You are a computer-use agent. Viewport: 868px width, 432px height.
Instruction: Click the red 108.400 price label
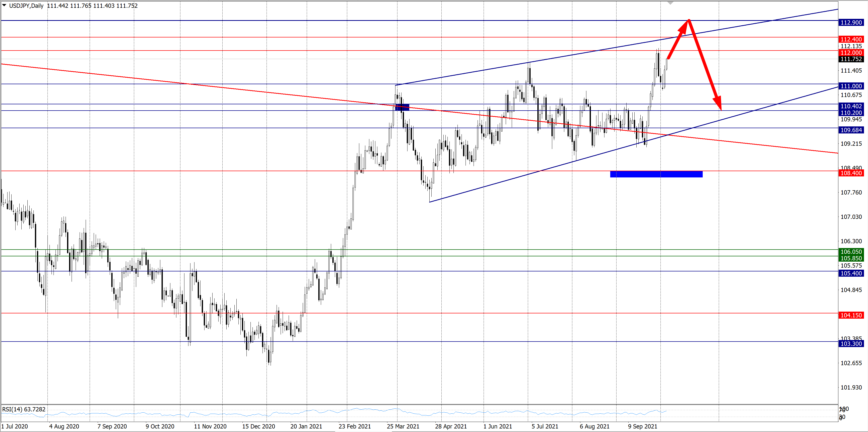click(851, 173)
